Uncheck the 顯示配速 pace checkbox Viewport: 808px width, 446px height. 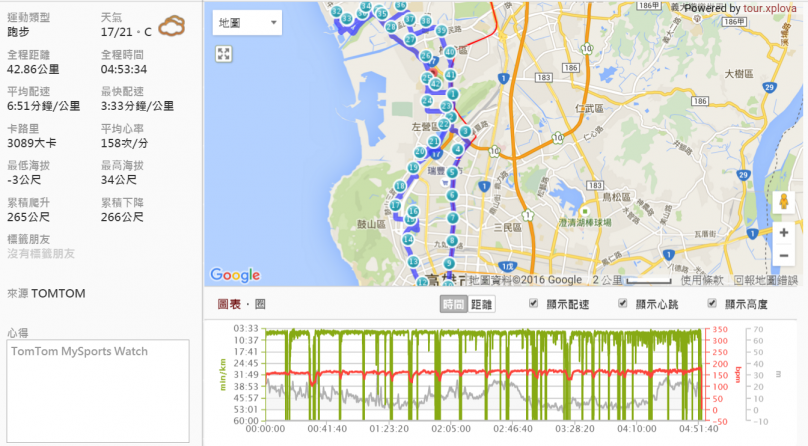[x=534, y=303]
